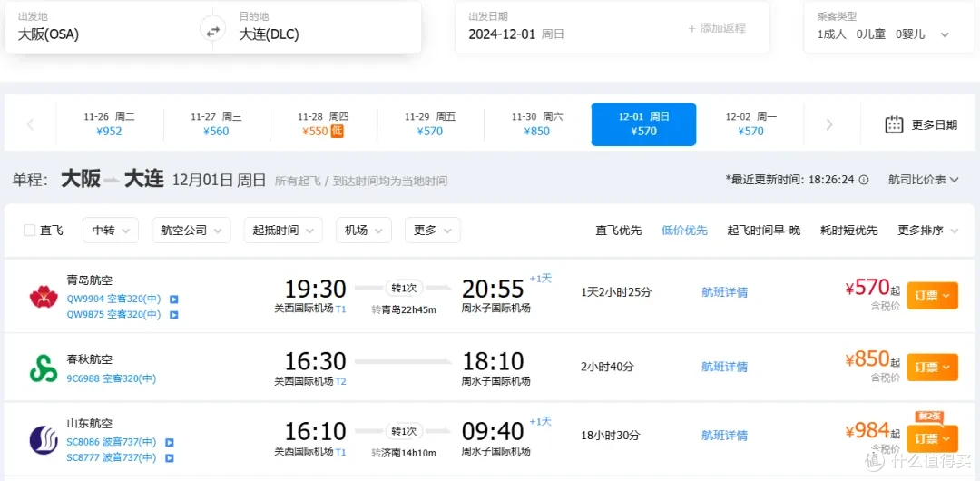
Task: Sort by 直飞优先
Action: point(618,231)
